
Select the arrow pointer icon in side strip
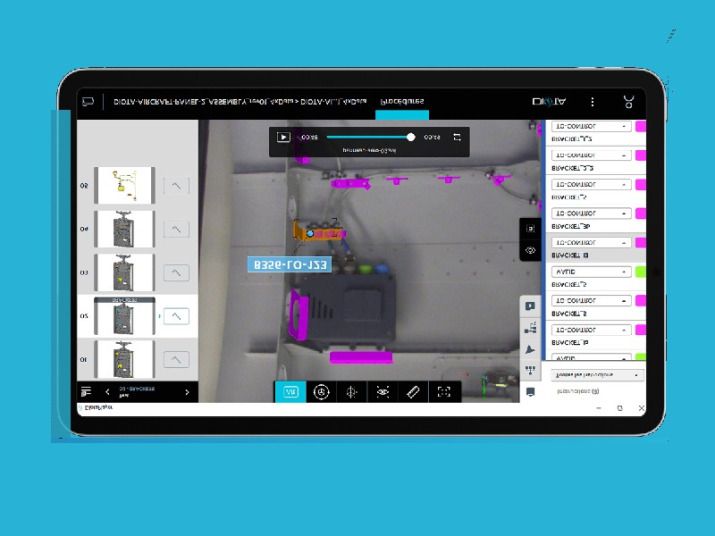[530, 349]
